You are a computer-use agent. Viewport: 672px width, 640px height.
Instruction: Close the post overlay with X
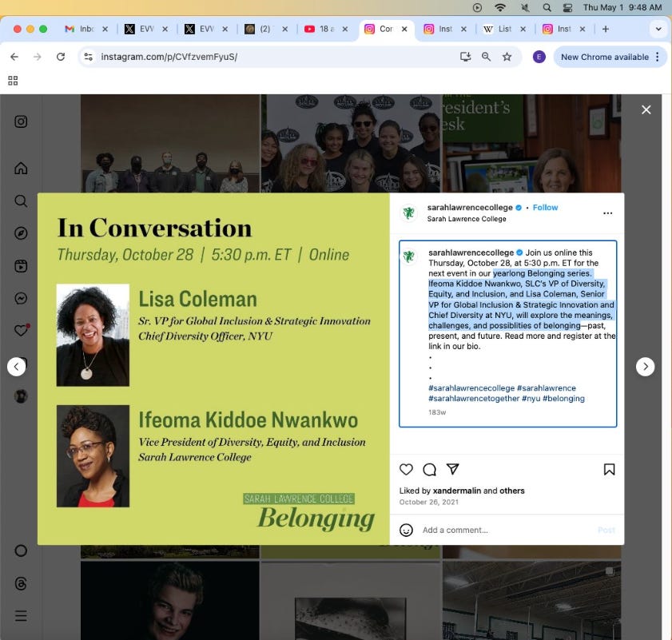click(646, 109)
